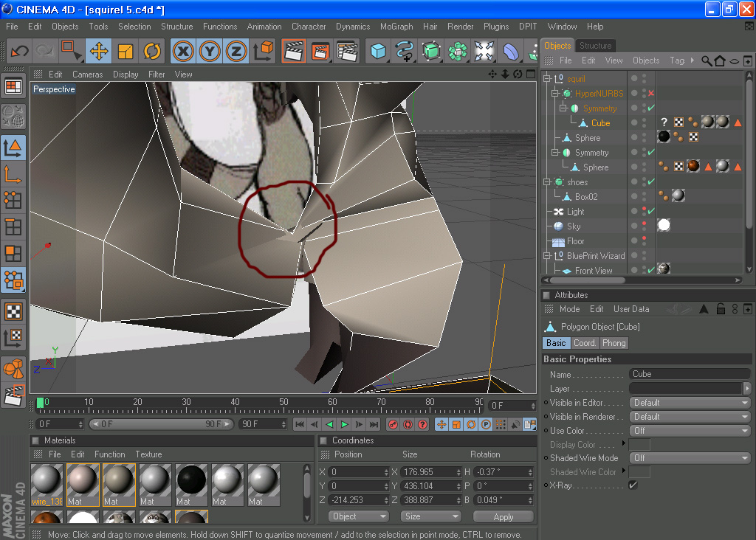Select the Rotate tool

click(152, 51)
